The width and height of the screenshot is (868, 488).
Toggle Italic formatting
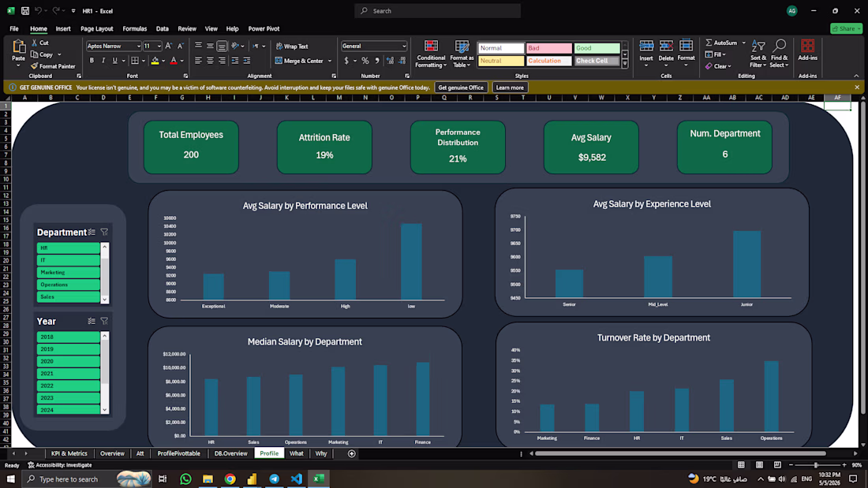click(103, 61)
